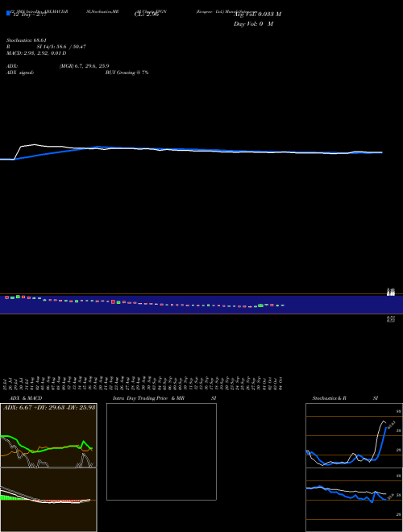Click the '(MGR) 6.7, 29.6, 25.9' ADX values
Image resolution: width=403 pixels, height=532 pixels.
84,66
